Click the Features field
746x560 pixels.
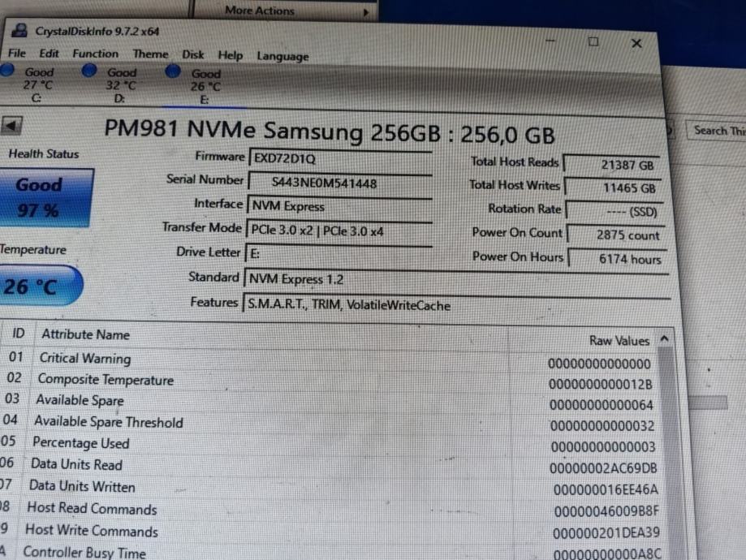(x=456, y=305)
